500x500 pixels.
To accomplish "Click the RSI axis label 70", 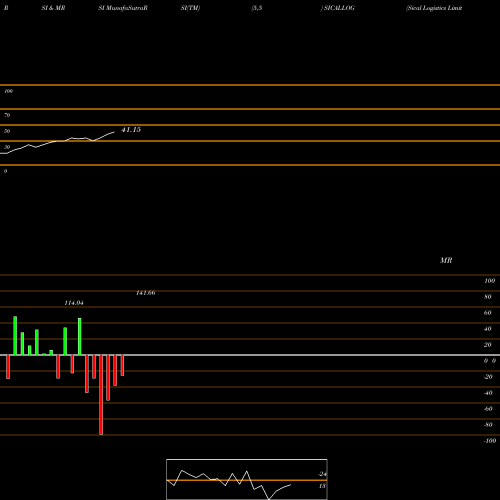I will tap(7, 115).
